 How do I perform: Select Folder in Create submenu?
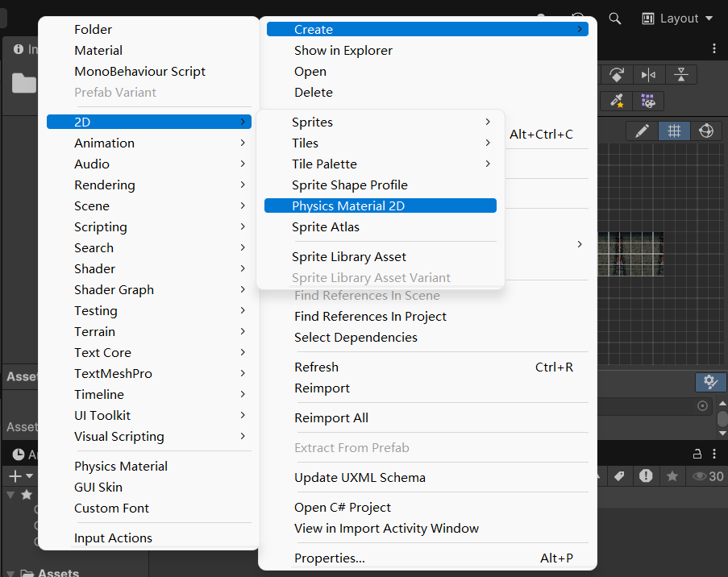click(x=148, y=30)
